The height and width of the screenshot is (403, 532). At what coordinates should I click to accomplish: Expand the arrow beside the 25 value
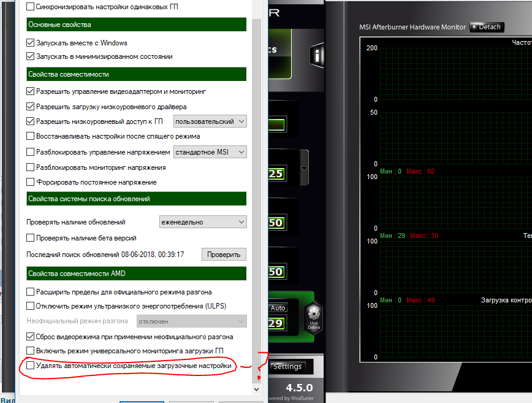tap(305, 168)
